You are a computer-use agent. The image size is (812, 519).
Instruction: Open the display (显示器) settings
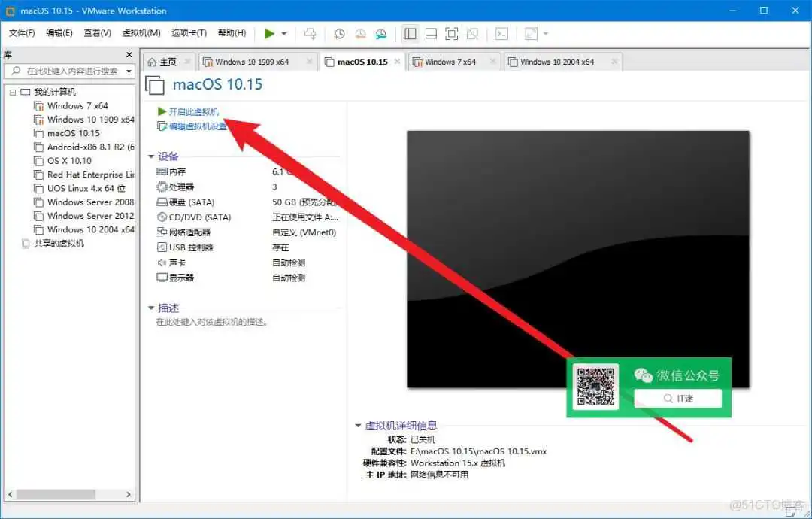click(180, 278)
